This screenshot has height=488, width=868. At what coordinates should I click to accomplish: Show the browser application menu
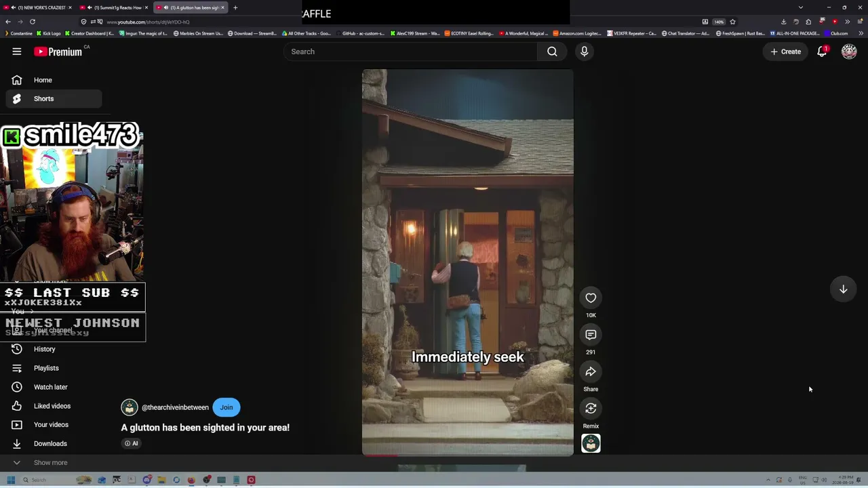[x=861, y=22]
